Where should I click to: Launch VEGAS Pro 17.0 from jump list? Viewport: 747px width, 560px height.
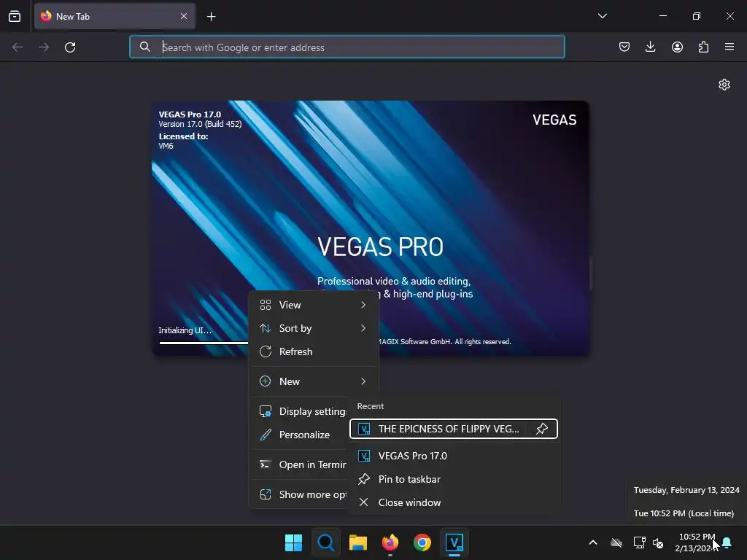point(454,456)
